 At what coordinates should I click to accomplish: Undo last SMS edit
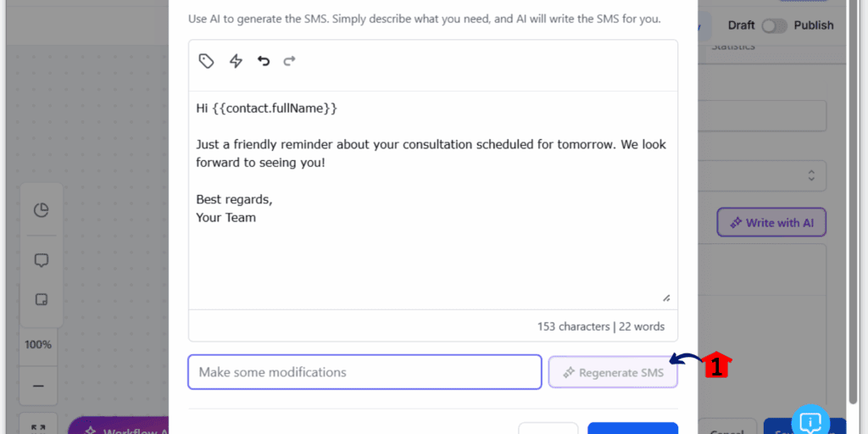point(264,61)
